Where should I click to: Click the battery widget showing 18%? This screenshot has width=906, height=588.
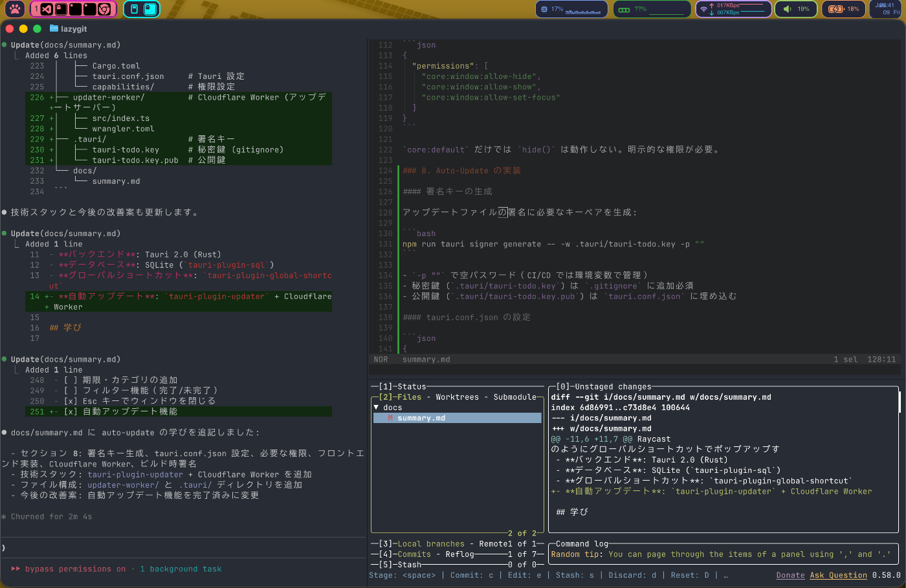pos(844,9)
